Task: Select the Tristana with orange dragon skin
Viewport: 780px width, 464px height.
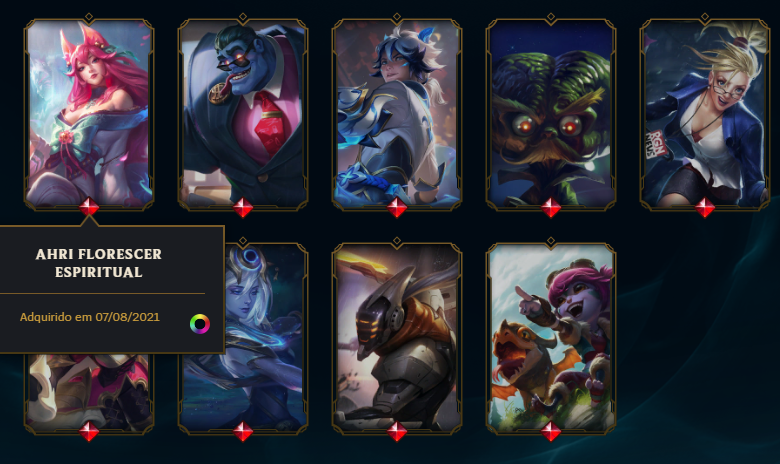Action: (551, 337)
